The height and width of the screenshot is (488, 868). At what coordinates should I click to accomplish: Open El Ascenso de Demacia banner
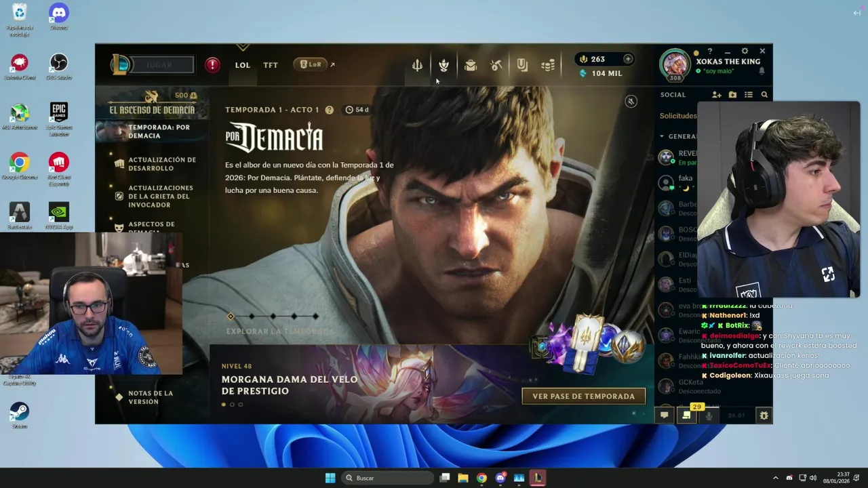click(152, 103)
